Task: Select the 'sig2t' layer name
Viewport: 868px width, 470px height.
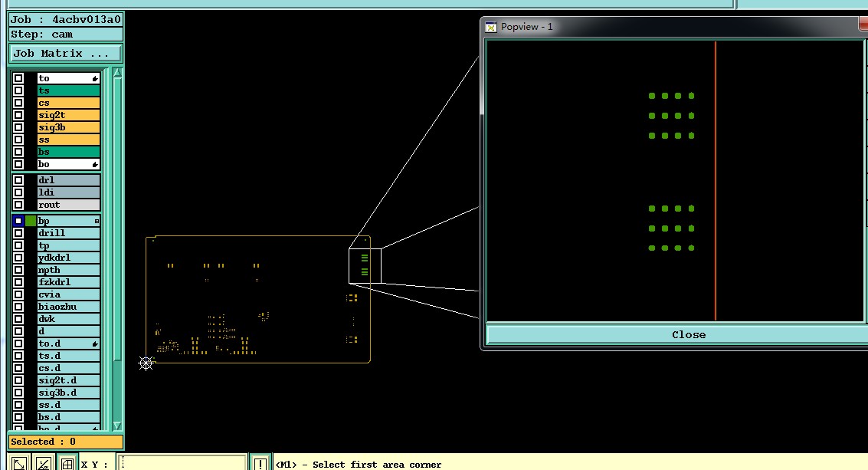Action: tap(69, 115)
